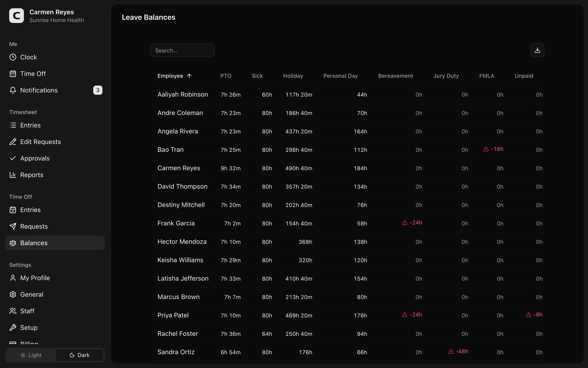588x368 pixels.
Task: Switch to Dark theme
Action: [79, 355]
